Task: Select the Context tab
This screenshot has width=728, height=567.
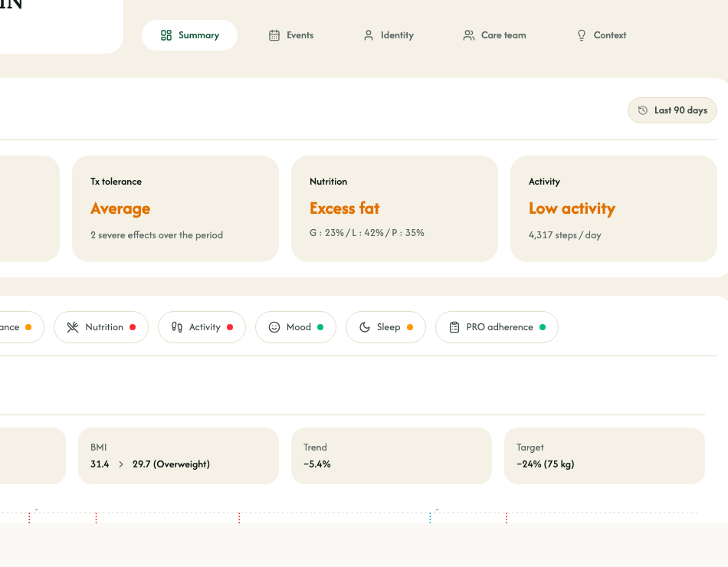Action: tap(602, 35)
